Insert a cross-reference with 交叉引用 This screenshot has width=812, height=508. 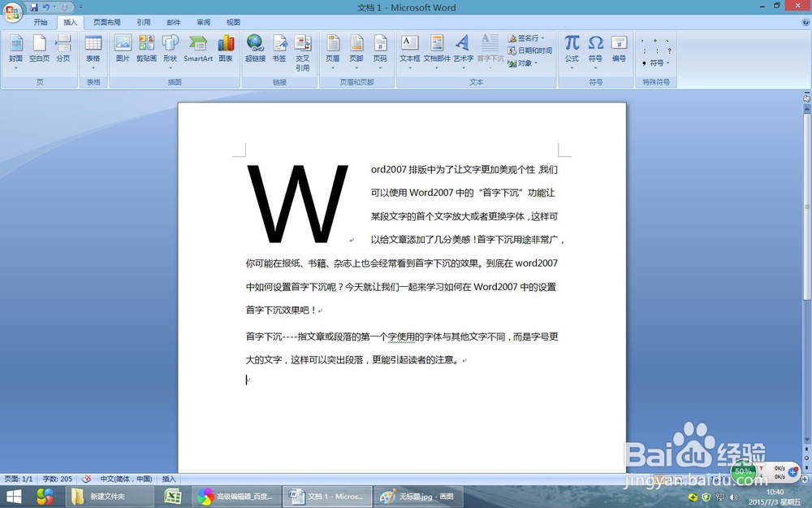point(303,53)
